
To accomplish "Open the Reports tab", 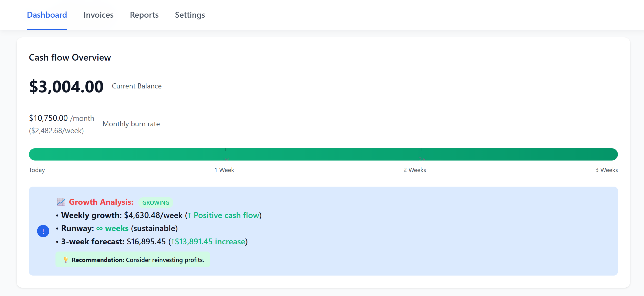I will 144,15.
